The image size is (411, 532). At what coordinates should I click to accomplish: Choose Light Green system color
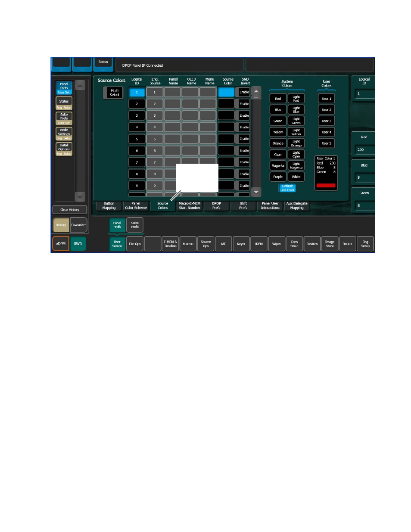coord(296,121)
